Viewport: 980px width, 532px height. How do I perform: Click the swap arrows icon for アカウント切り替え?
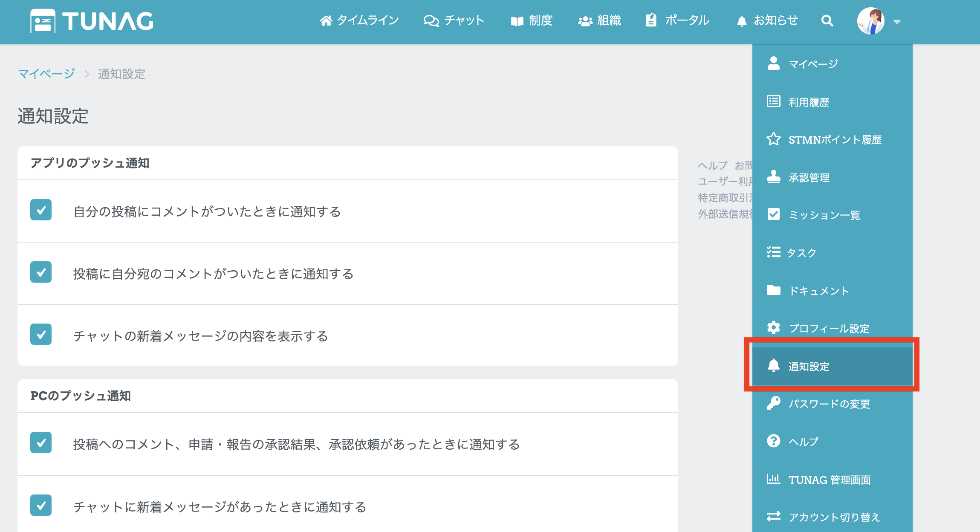[773, 516]
